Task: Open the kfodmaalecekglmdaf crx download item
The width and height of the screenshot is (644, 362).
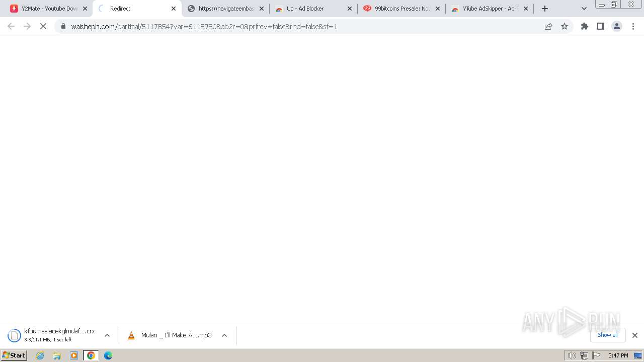Action: point(51,335)
